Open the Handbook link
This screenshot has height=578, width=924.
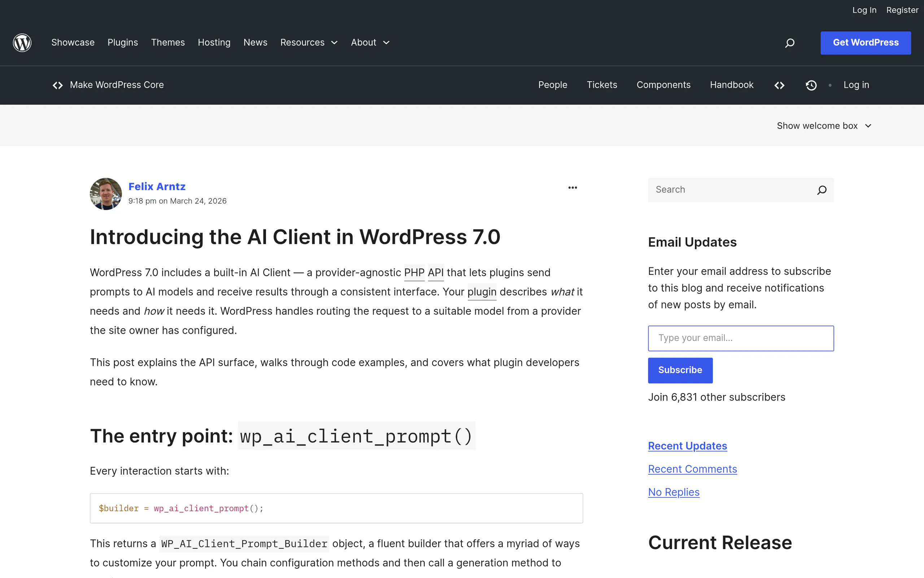pyautogui.click(x=732, y=85)
